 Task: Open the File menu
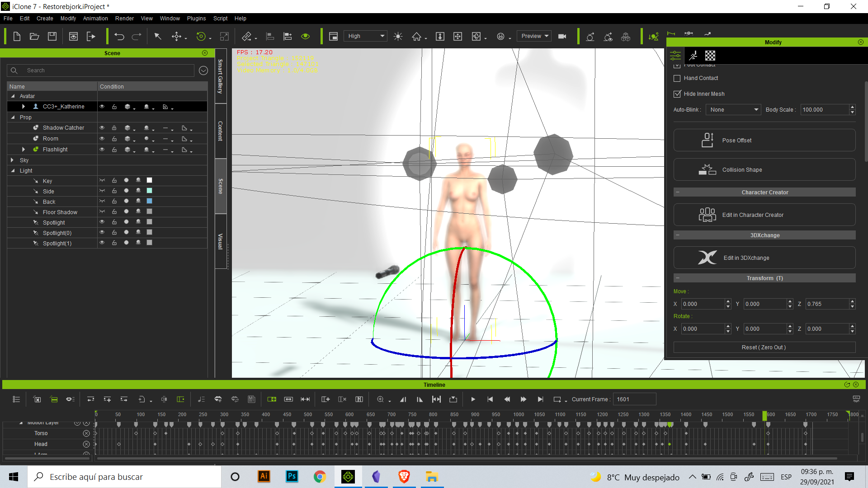click(8, 19)
